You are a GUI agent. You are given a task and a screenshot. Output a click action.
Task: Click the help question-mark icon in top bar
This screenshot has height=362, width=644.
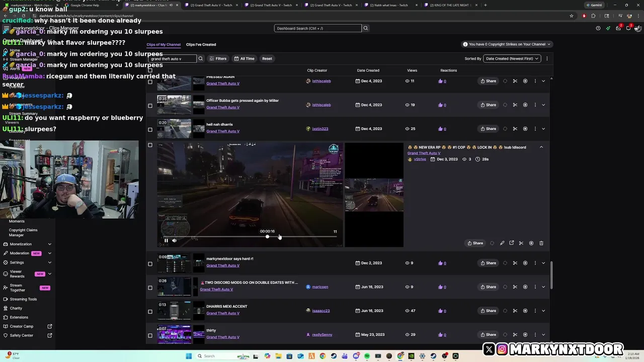point(598,28)
